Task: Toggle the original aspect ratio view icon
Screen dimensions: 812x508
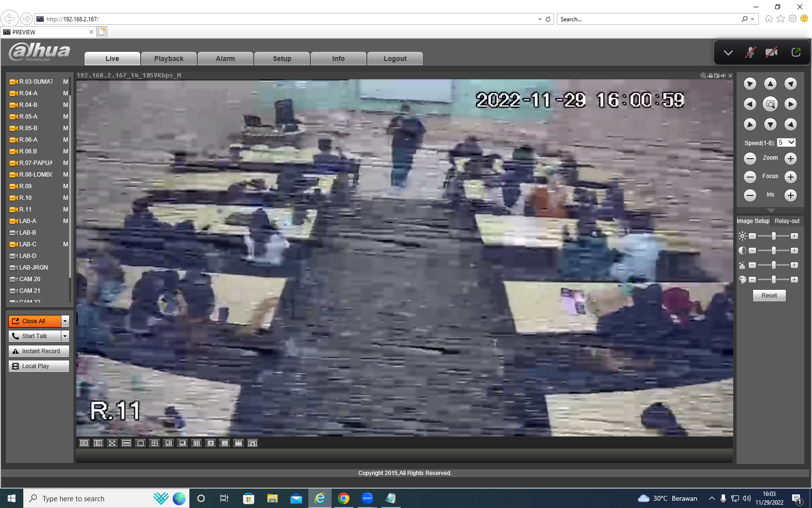Action: (x=126, y=443)
